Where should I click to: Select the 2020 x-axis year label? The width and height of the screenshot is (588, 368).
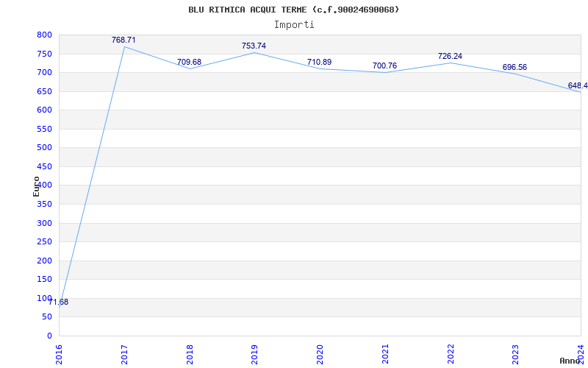(x=320, y=355)
